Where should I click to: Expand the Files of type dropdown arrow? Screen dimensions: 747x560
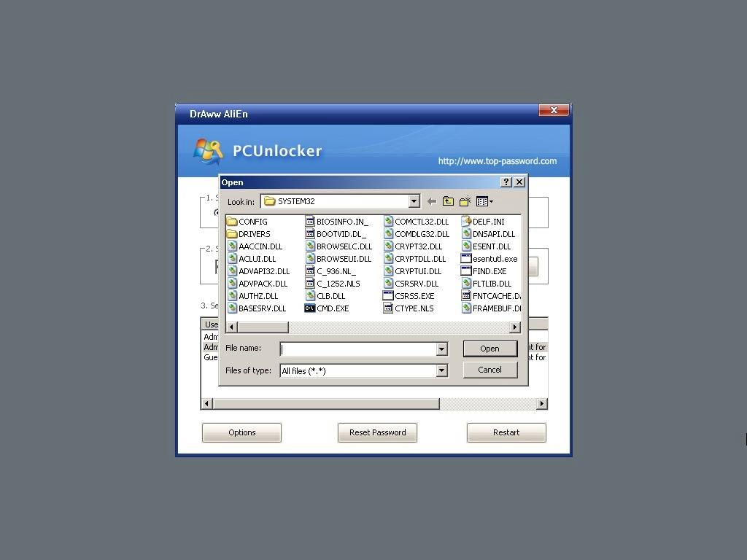[441, 370]
